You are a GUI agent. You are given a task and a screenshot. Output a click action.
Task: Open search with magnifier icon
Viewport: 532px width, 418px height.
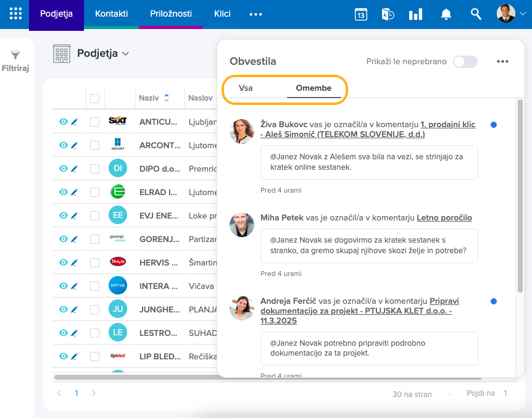click(x=475, y=14)
